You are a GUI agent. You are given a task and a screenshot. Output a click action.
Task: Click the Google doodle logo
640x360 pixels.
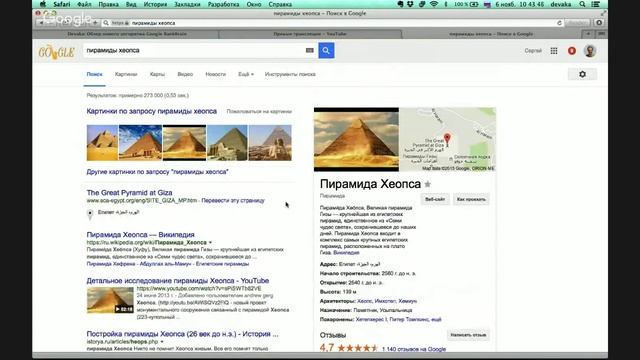[56, 52]
